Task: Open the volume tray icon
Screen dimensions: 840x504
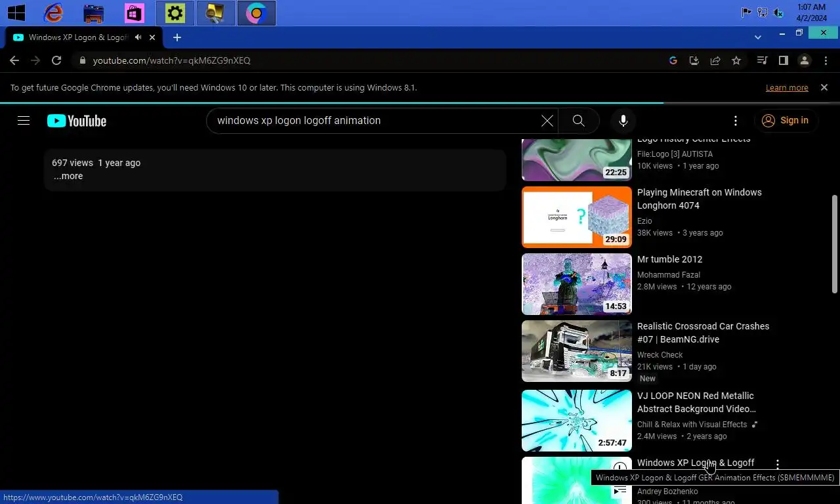Action: click(778, 12)
